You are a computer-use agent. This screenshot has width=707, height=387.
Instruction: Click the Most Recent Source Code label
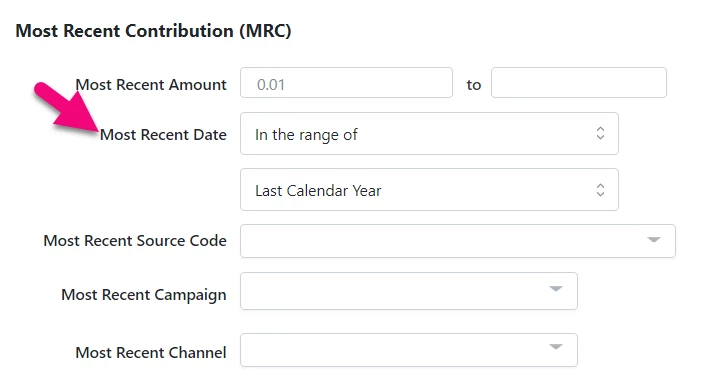coord(135,240)
